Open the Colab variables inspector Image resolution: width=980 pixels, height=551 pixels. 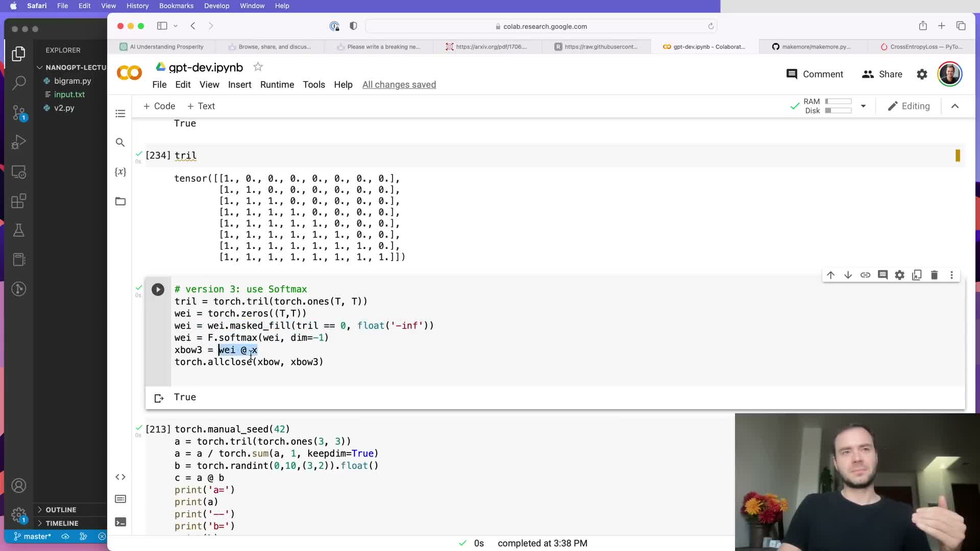(x=120, y=172)
